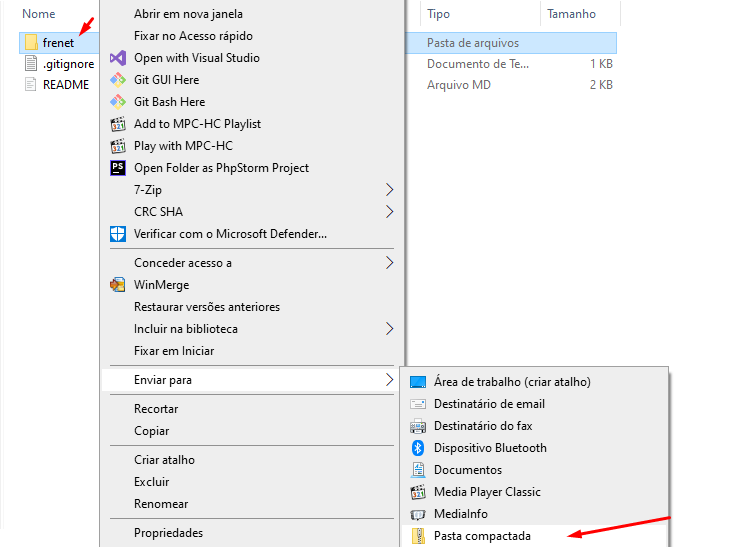Click the Add to MPC-HC Playlist icon
Image resolution: width=729 pixels, height=547 pixels.
click(x=117, y=124)
